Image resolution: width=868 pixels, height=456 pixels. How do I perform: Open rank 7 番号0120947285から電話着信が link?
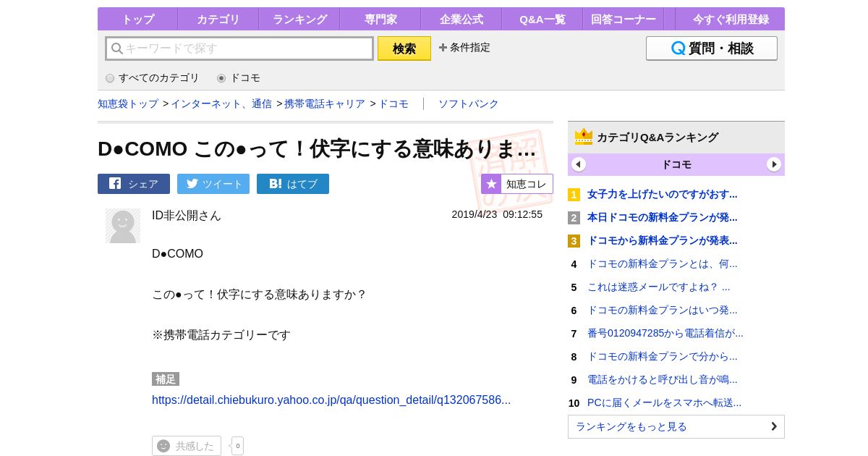665,333
